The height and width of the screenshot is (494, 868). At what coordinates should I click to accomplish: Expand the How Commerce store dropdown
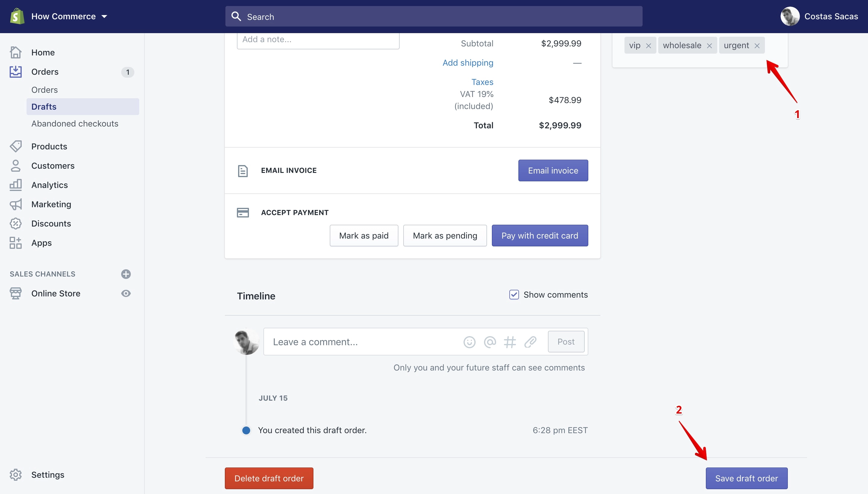[x=104, y=16]
